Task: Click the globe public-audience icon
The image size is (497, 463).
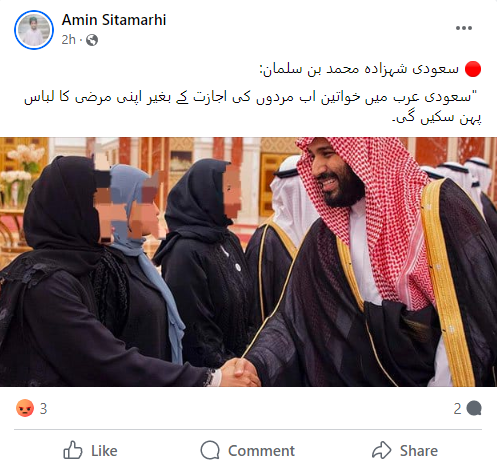Action: [92, 40]
